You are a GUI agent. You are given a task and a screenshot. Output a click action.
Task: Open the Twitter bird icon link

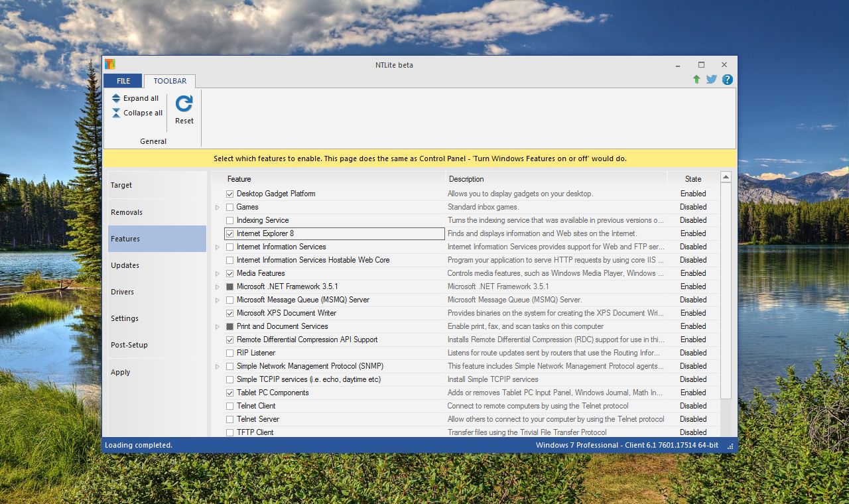click(x=712, y=80)
